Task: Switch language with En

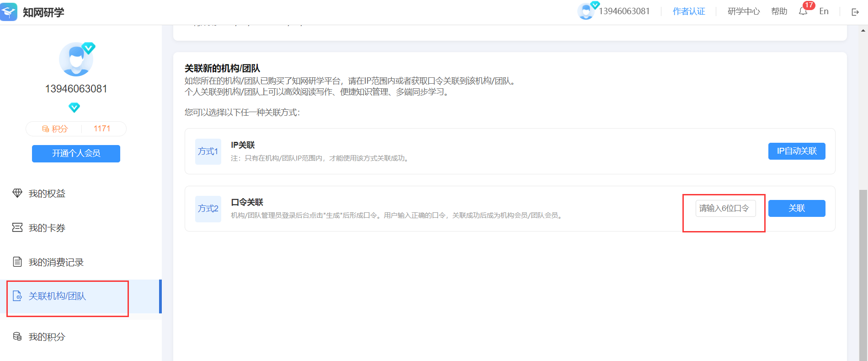Action: 824,11
